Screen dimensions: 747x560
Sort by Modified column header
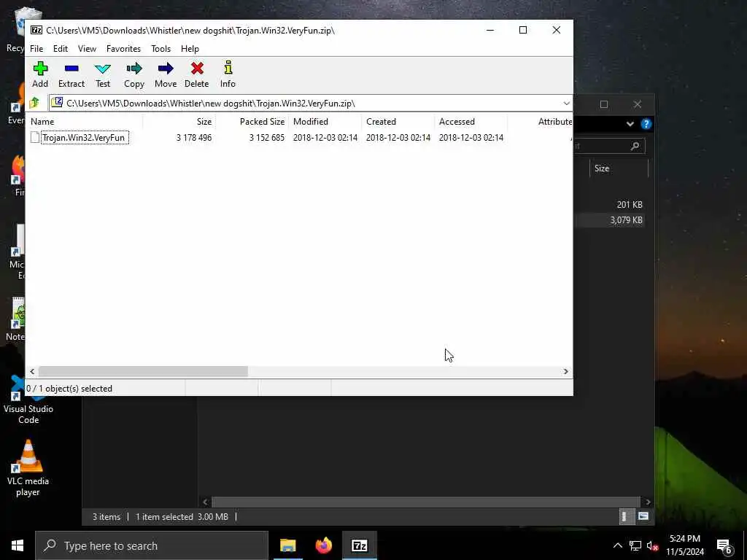point(325,122)
